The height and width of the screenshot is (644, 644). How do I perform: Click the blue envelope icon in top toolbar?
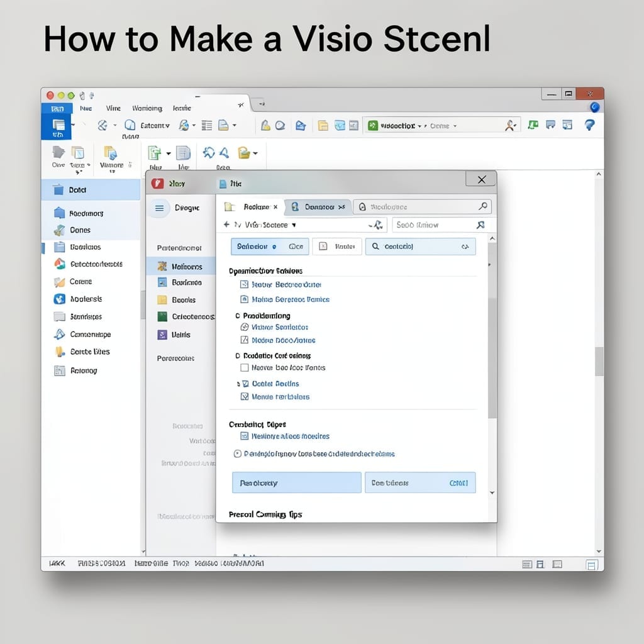(x=301, y=125)
